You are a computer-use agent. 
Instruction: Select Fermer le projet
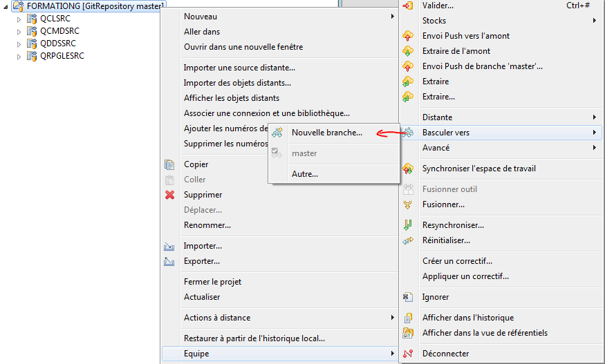pyautogui.click(x=212, y=282)
